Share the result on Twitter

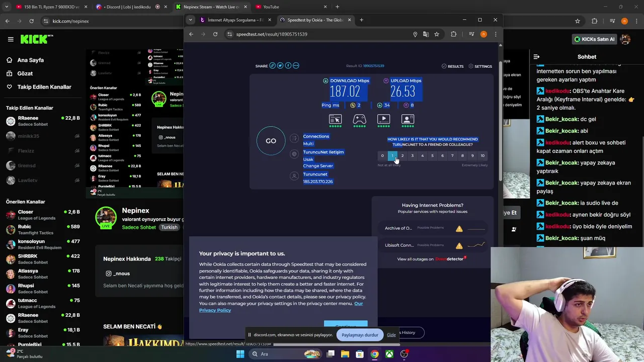coord(280,65)
